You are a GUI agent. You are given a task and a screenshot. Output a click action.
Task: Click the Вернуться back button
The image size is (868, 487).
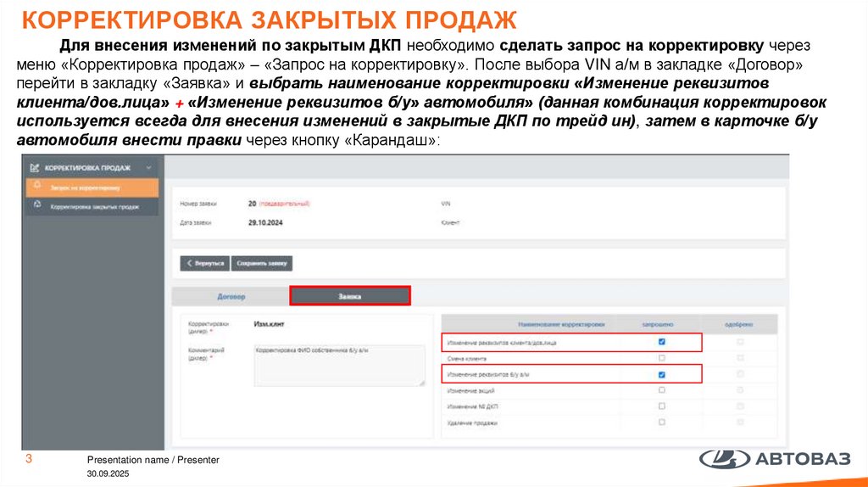(205, 263)
